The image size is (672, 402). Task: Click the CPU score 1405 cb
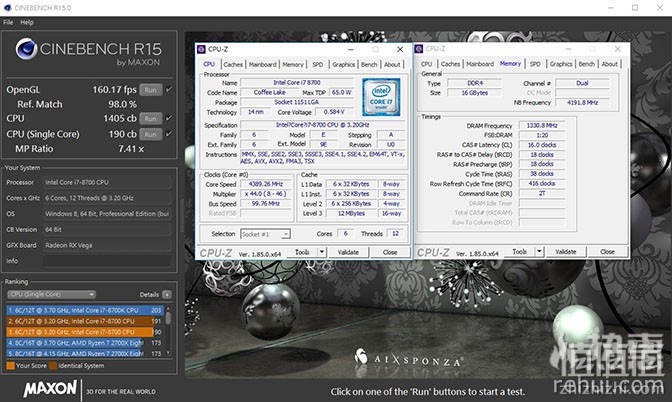click(120, 118)
